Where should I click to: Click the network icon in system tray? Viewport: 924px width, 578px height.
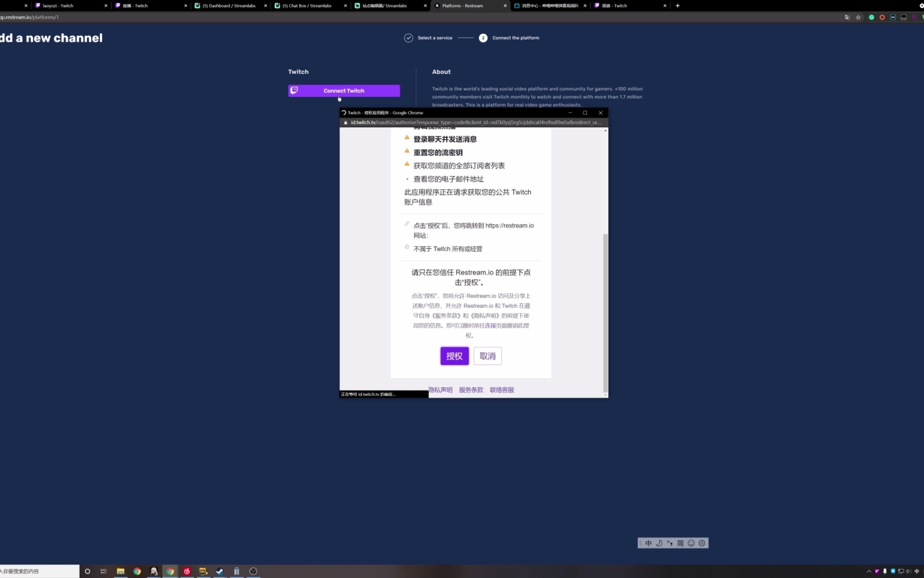coord(901,571)
